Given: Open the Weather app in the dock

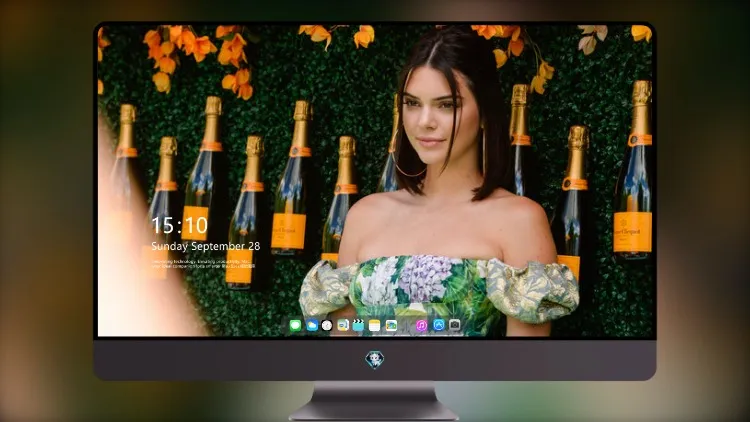Looking at the screenshot, I should (312, 325).
